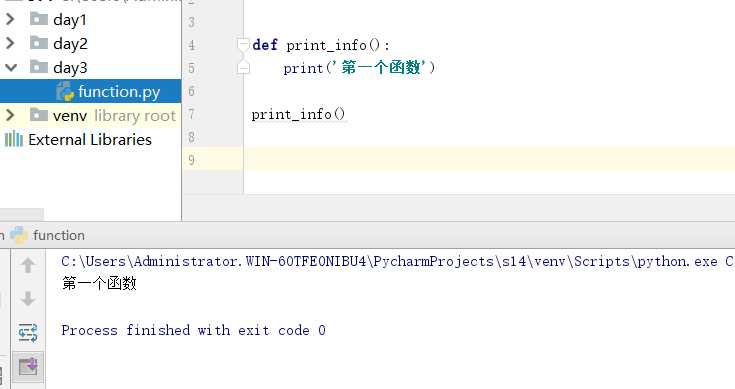Select the day2 folder icon

click(x=38, y=43)
